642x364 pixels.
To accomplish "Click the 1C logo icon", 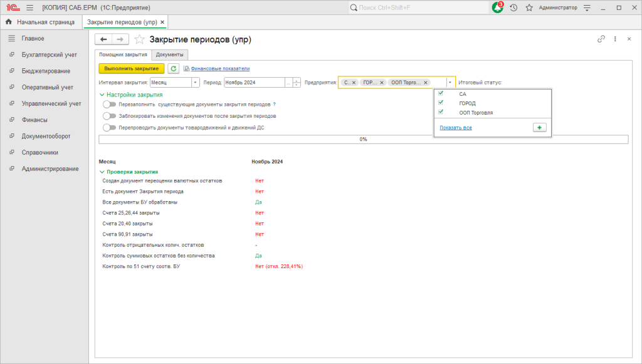I will point(13,8).
